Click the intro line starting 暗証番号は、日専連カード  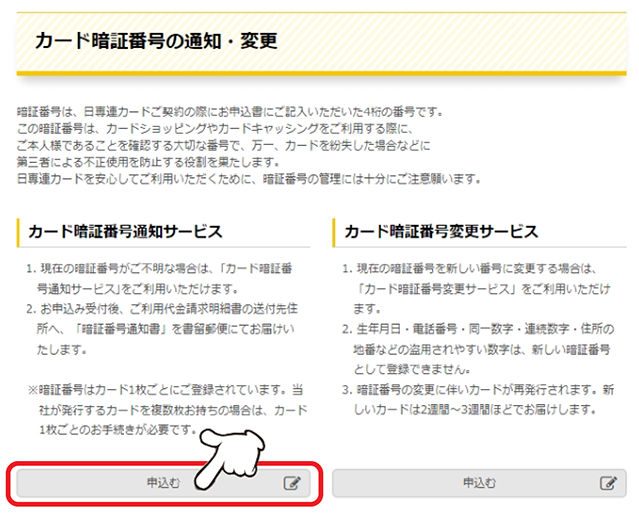point(230,112)
